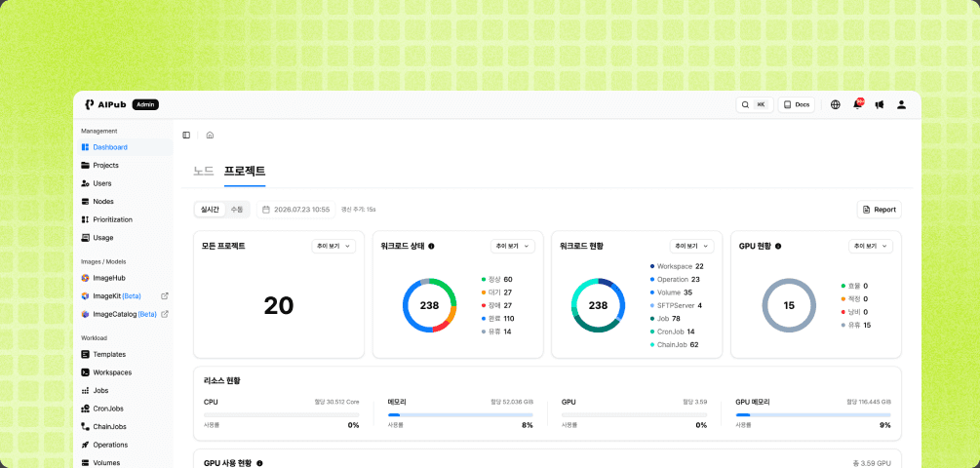
Task: Click info icon next to GPU 현황
Action: pyautogui.click(x=778, y=246)
